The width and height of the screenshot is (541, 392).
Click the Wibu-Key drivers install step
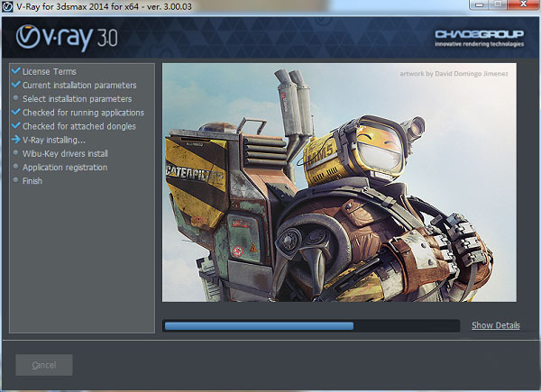click(65, 154)
